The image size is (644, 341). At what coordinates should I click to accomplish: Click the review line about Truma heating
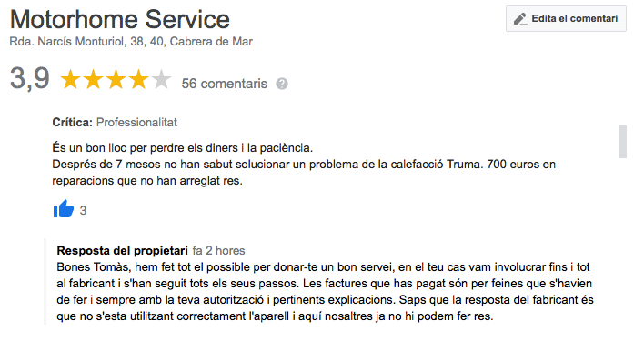click(x=304, y=165)
